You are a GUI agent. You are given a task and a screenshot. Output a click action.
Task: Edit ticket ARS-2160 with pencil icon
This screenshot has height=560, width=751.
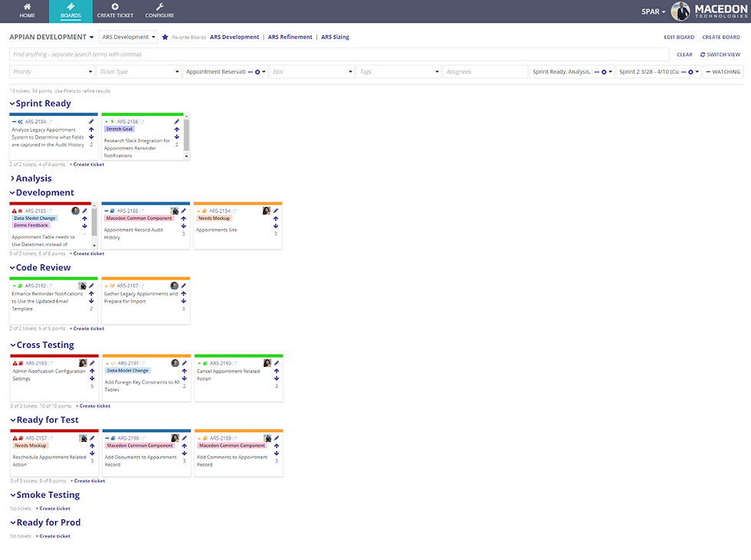coord(277,363)
